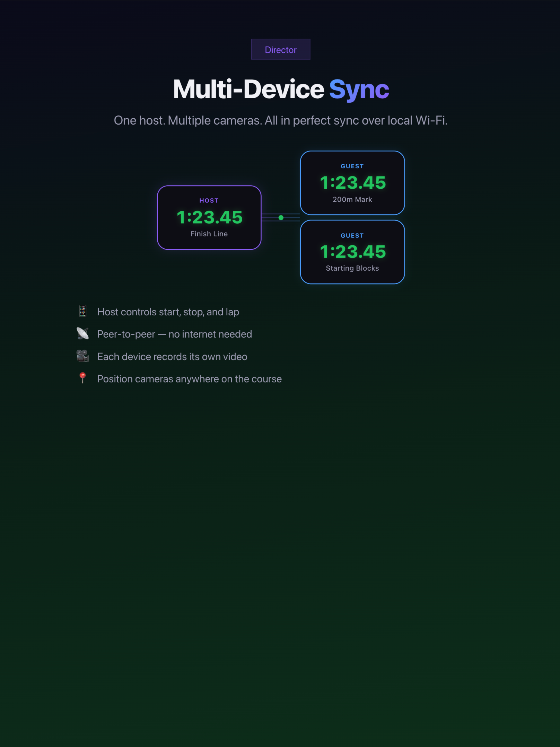
Task: Click the green sync dot between cards
Action: 281,218
